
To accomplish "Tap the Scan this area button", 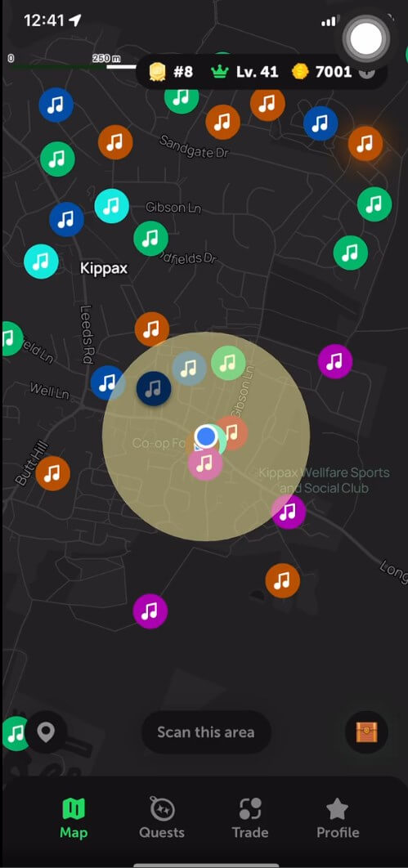I will tap(206, 732).
